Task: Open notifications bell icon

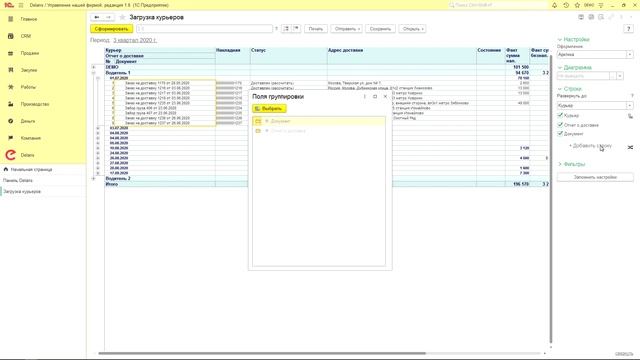Action: [554, 5]
